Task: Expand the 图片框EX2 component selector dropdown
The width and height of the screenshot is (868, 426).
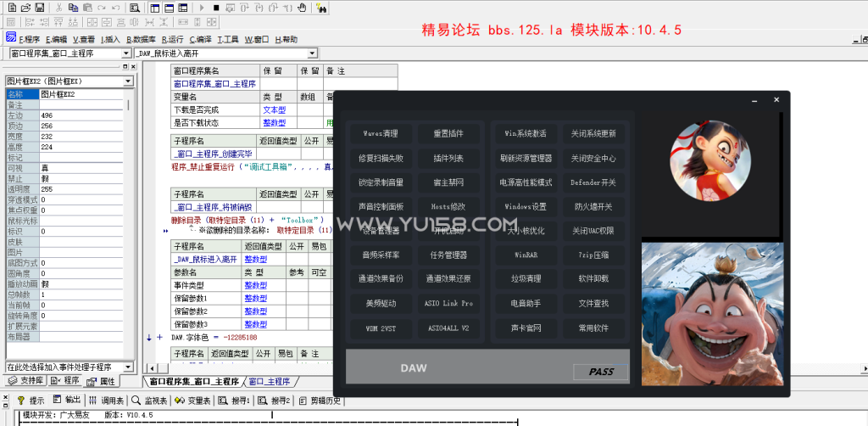Action: pyautogui.click(x=129, y=81)
